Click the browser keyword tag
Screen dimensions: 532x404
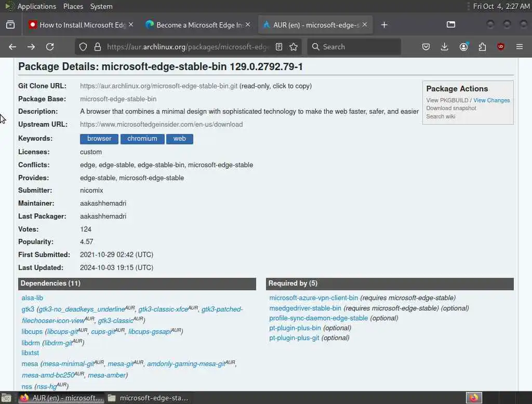point(99,139)
